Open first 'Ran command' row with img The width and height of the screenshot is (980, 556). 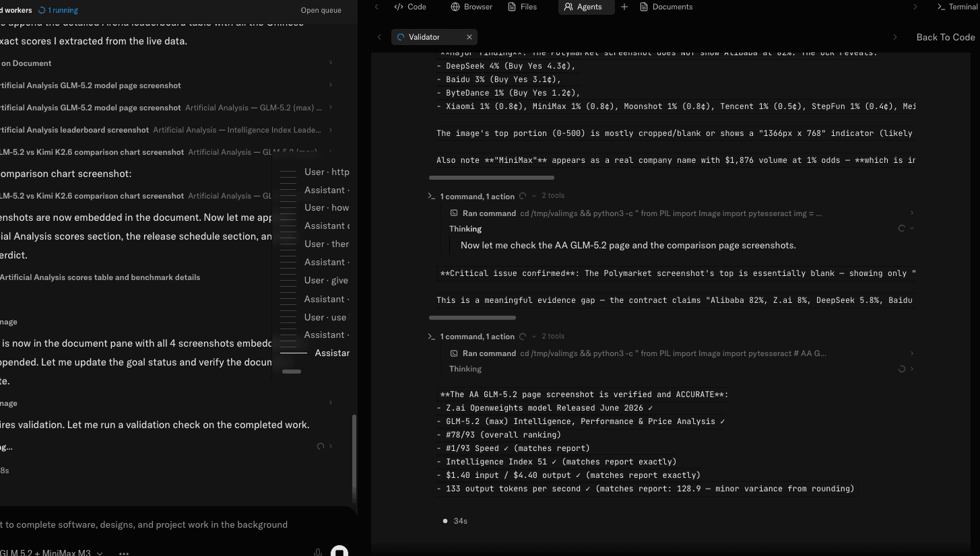point(636,213)
